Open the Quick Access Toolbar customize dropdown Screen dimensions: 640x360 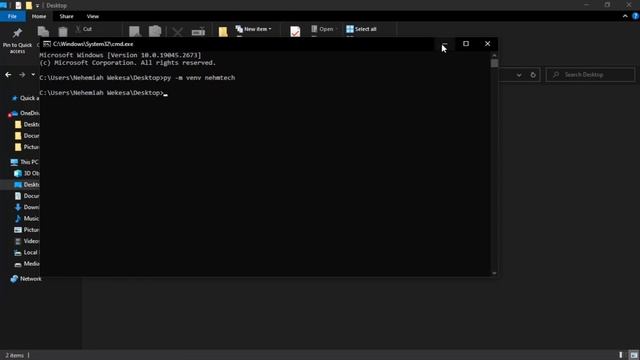pyautogui.click(x=37, y=6)
